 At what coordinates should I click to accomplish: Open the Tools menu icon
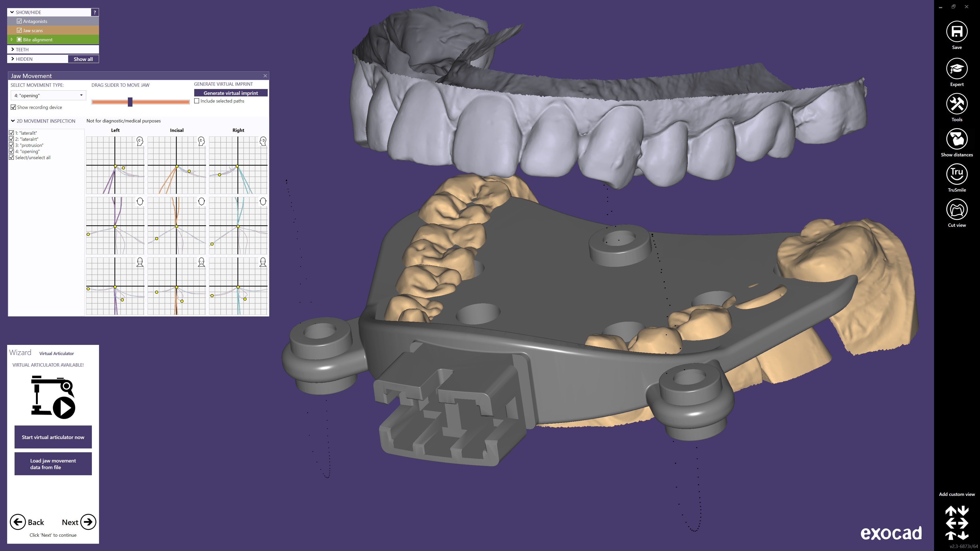pyautogui.click(x=957, y=104)
